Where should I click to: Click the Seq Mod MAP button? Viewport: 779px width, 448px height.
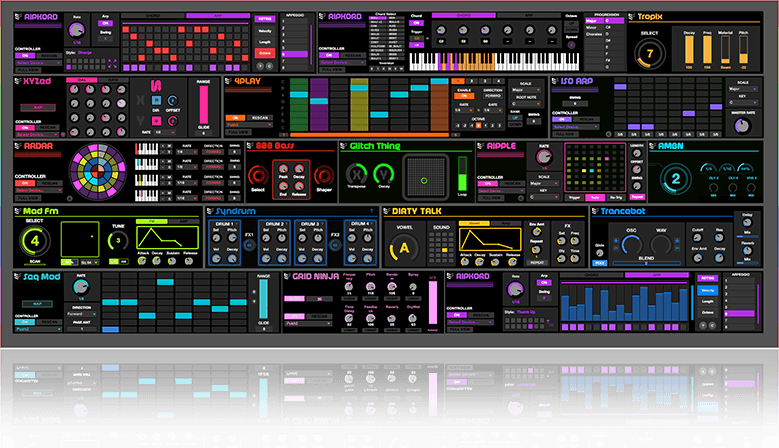point(37,304)
